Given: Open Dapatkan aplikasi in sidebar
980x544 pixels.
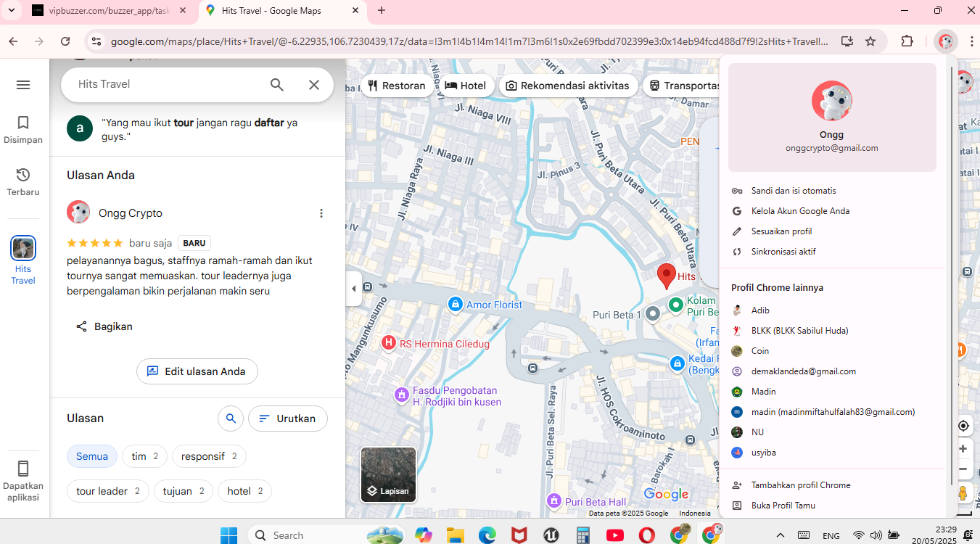Looking at the screenshot, I should coord(23,481).
